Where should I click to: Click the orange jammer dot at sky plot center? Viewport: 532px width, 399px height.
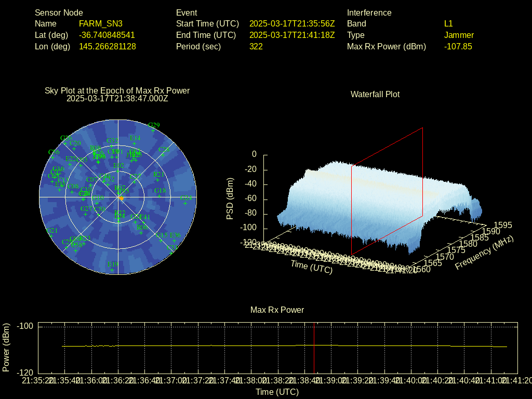tap(121, 198)
